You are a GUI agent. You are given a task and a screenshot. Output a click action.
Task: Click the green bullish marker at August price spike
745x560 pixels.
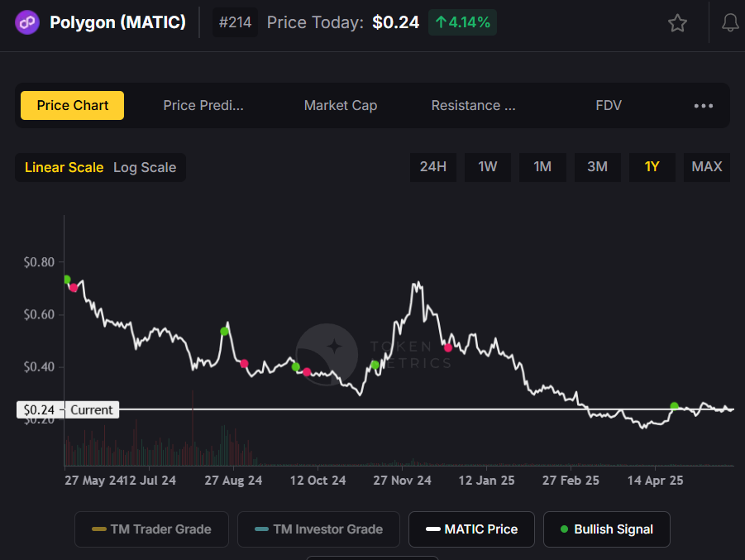tap(224, 332)
